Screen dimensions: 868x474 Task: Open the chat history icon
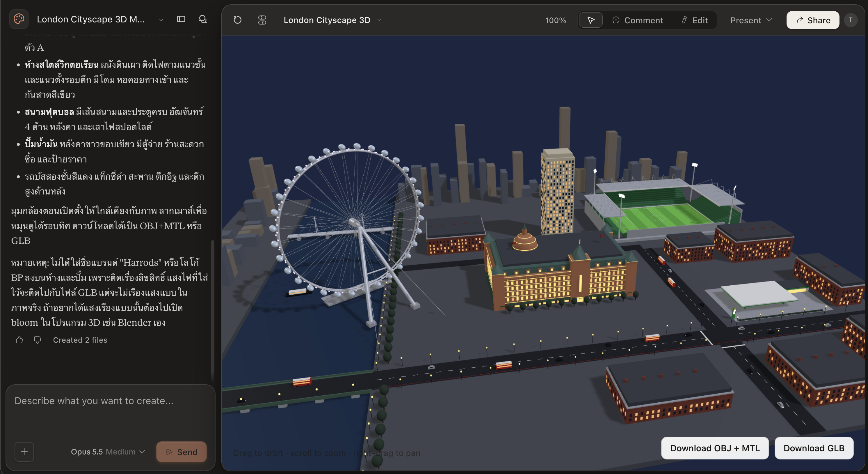click(202, 19)
